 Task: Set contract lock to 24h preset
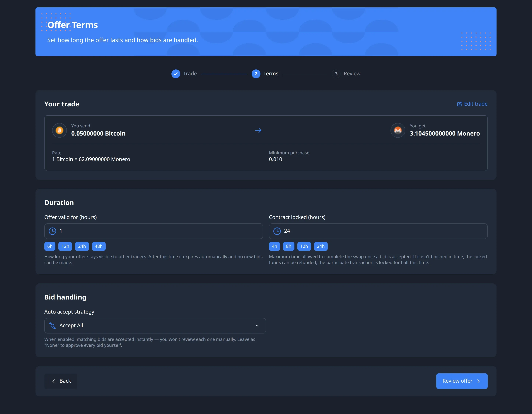pos(321,246)
